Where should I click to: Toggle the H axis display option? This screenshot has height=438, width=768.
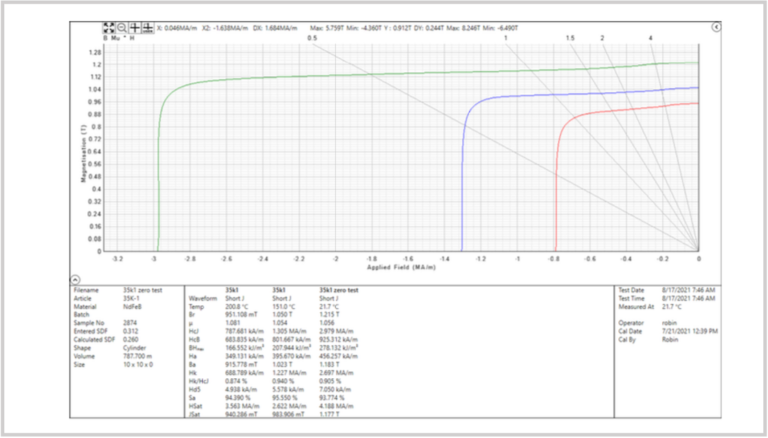(x=131, y=38)
